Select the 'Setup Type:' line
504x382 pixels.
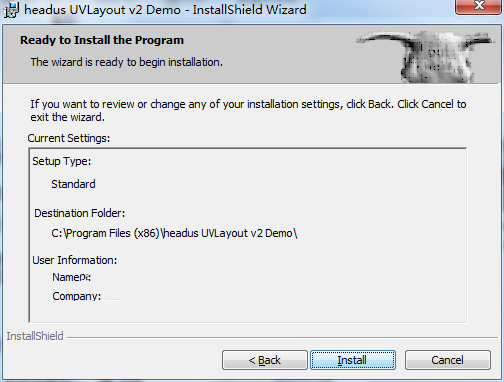coord(62,161)
